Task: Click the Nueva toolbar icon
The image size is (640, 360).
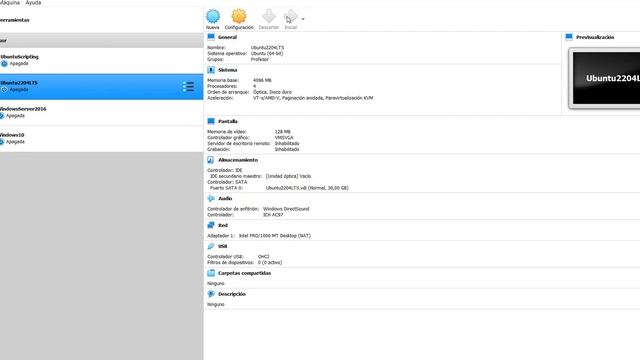Action: coord(213,16)
